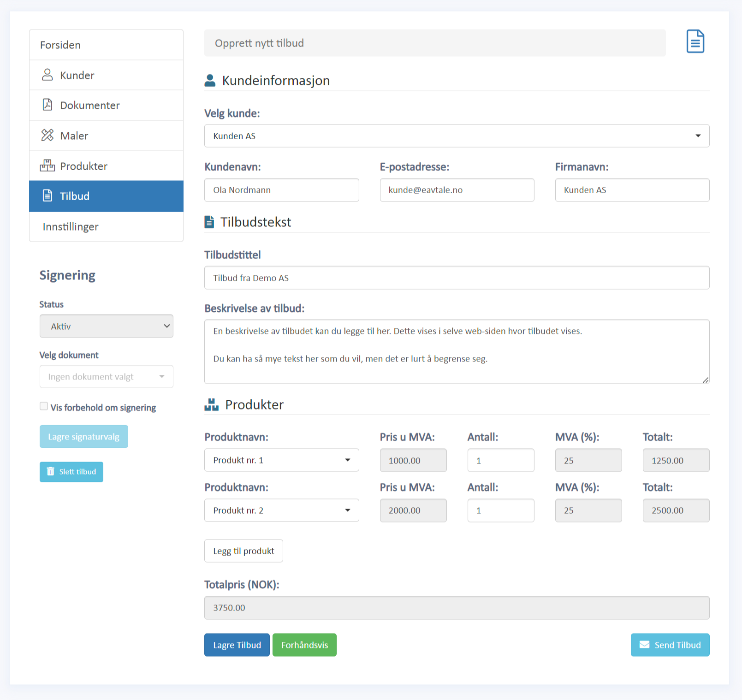
Task: Go to Forsiden in the sidebar
Action: tap(60, 45)
